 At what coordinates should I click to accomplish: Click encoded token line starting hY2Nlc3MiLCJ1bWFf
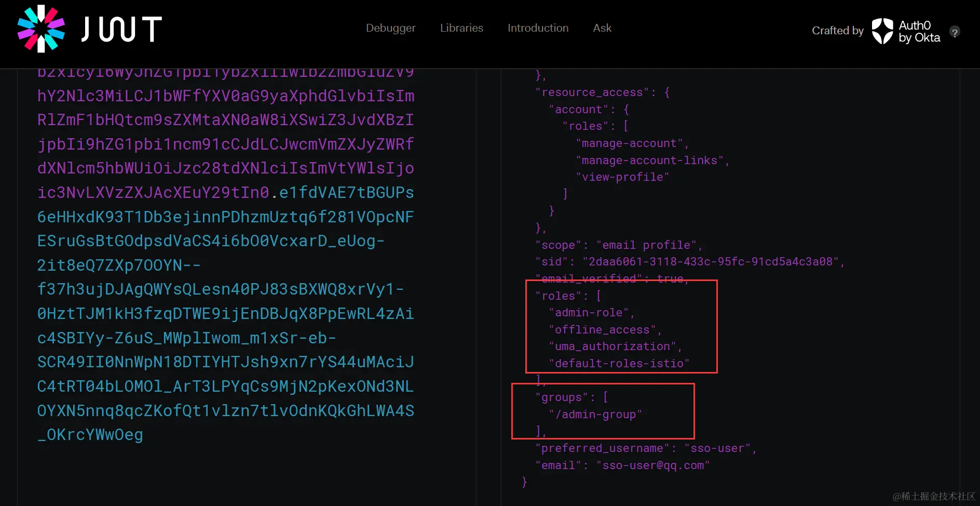[226, 96]
